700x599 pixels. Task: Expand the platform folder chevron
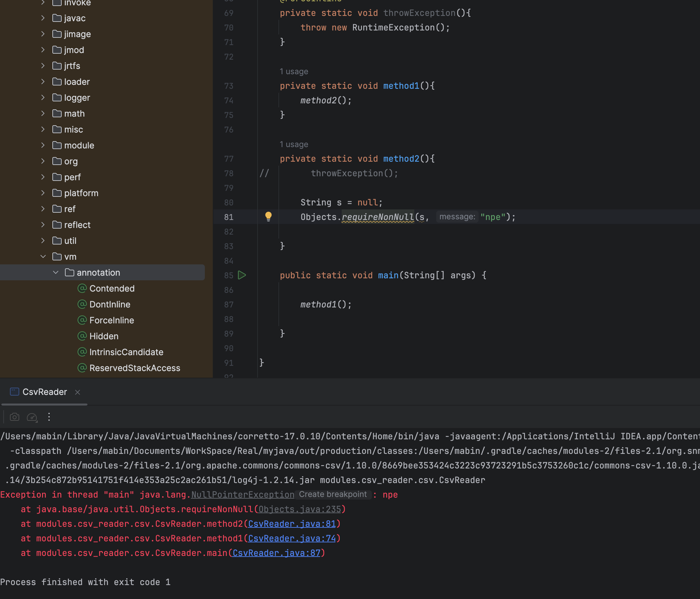click(x=43, y=193)
